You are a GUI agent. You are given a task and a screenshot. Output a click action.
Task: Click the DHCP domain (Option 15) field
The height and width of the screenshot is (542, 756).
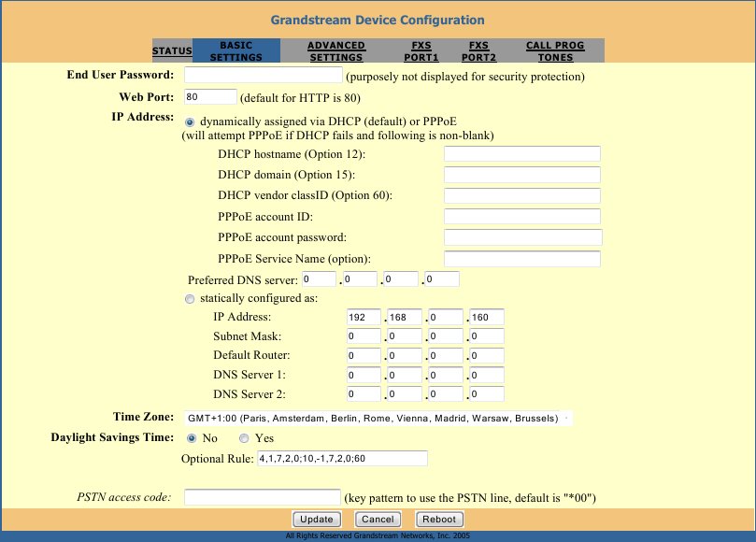(x=522, y=175)
